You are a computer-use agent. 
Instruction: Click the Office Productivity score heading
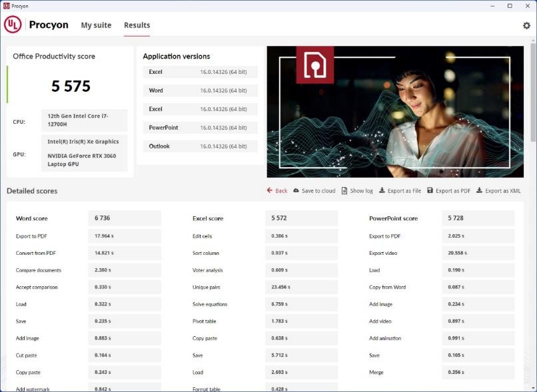click(x=54, y=57)
